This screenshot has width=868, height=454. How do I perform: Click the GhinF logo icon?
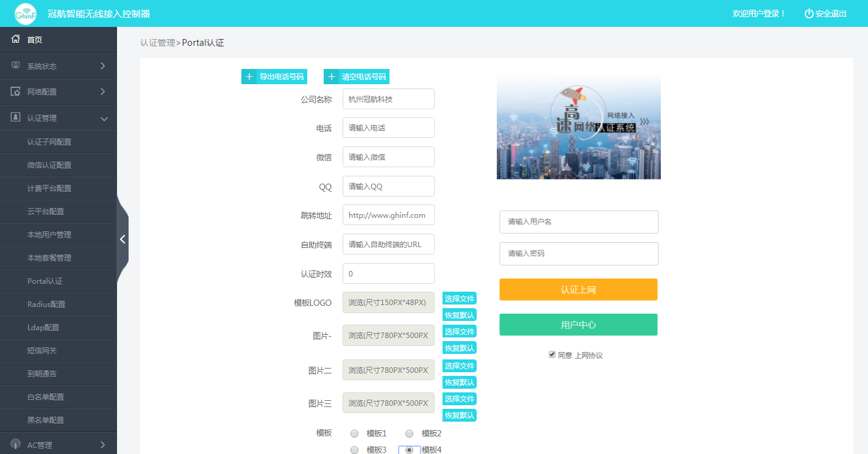pos(26,13)
